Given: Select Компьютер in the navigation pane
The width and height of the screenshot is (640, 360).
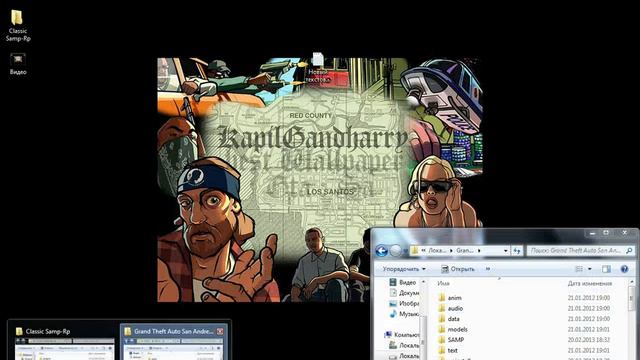Looking at the screenshot, I should [x=402, y=334].
